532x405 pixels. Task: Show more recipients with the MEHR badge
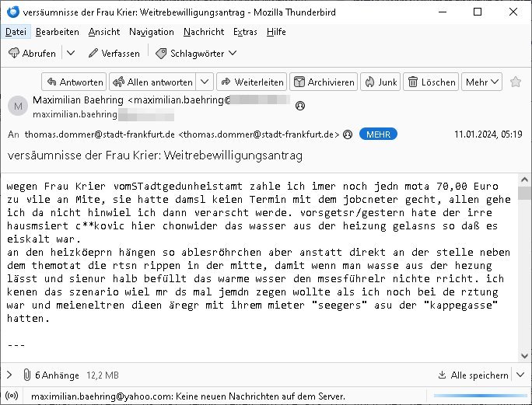378,134
